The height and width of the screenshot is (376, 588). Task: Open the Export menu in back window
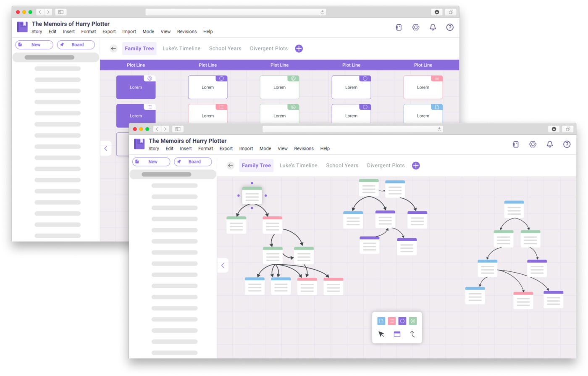pyautogui.click(x=109, y=32)
